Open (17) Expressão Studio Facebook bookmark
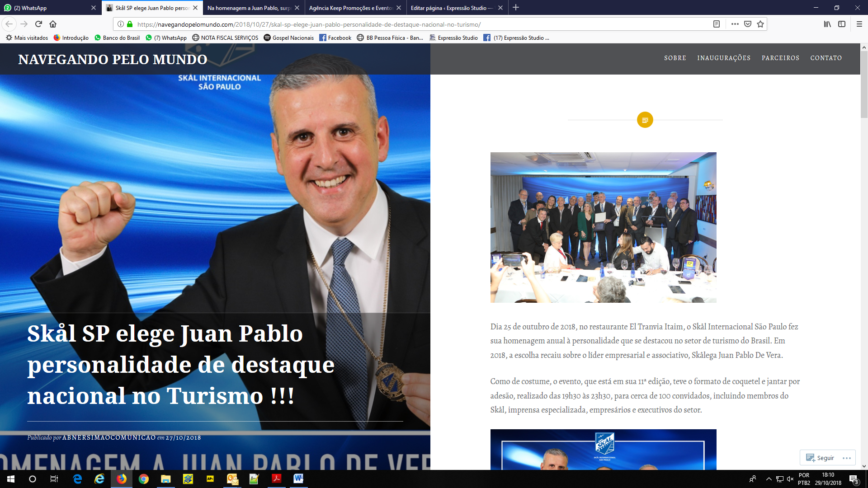Image resolution: width=868 pixels, height=488 pixels. (516, 38)
